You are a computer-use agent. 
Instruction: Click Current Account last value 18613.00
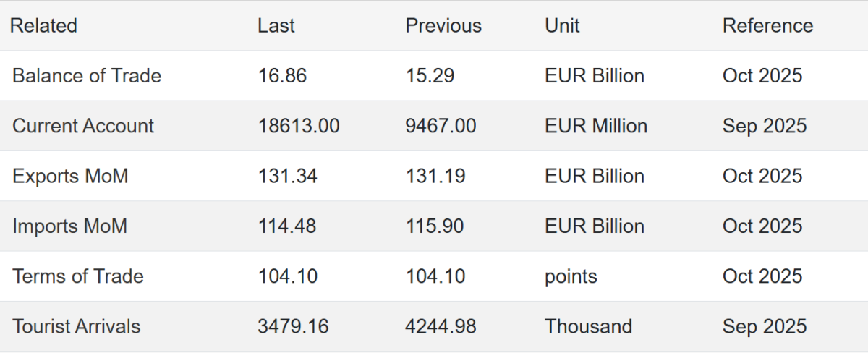click(x=299, y=126)
